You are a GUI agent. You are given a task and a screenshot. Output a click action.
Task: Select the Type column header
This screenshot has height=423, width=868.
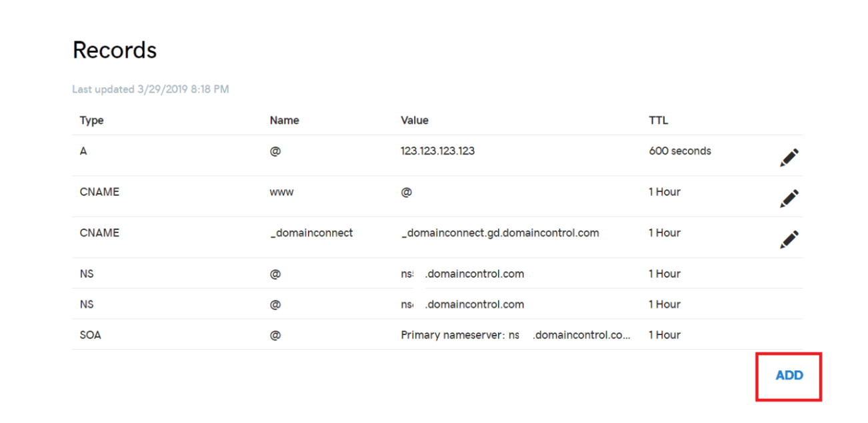(91, 121)
